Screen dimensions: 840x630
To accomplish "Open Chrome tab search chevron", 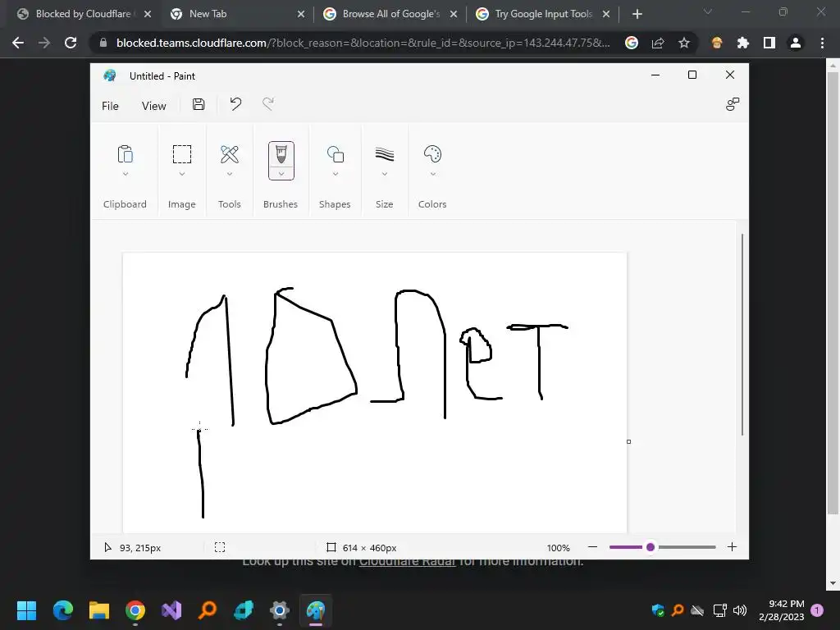I will point(708,11).
